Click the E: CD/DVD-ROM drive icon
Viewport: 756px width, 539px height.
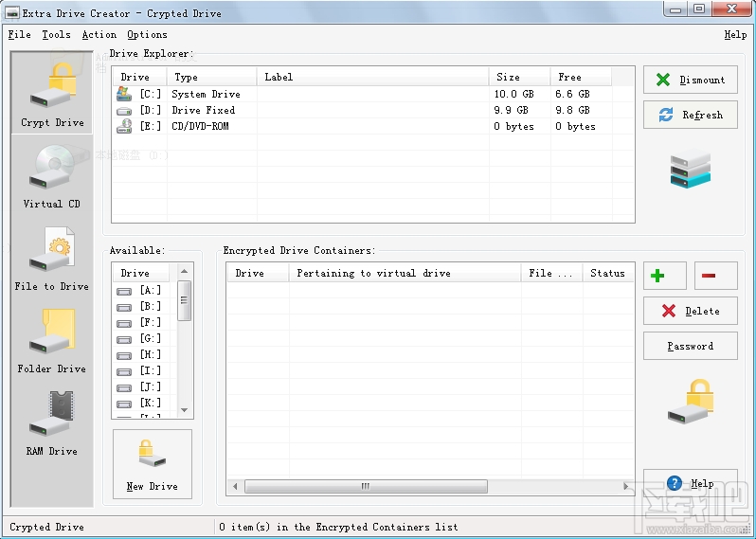point(124,126)
